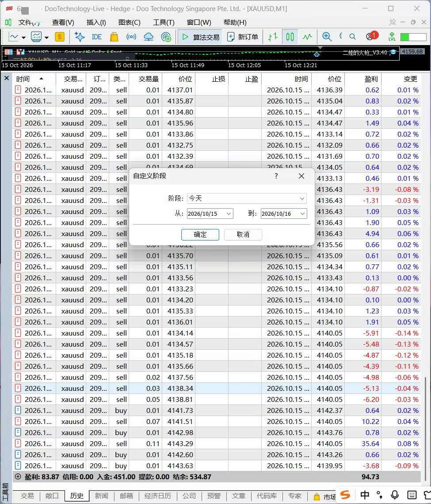Sort by the 交易量 volume column header
The width and height of the screenshot is (431, 504).
(145, 79)
